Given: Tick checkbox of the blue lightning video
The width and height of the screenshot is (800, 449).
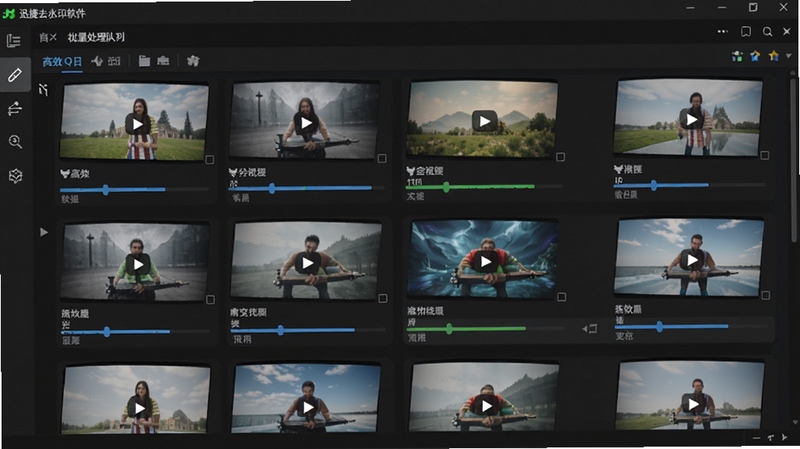Looking at the screenshot, I should [561, 296].
